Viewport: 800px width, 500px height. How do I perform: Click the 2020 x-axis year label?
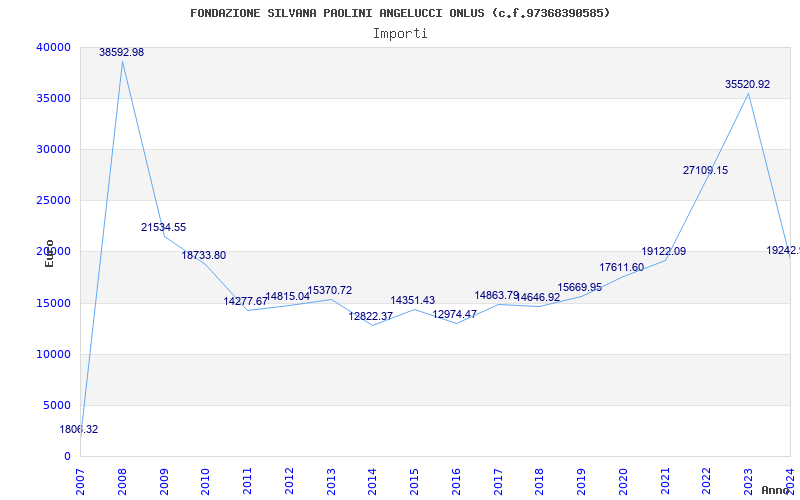click(623, 482)
